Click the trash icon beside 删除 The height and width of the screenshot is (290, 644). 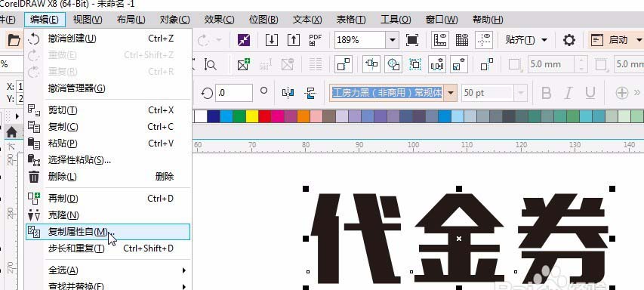[x=34, y=177]
